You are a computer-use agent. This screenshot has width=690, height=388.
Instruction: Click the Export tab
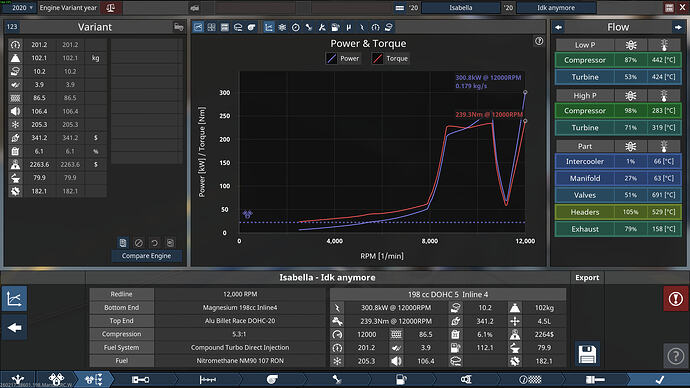point(587,278)
